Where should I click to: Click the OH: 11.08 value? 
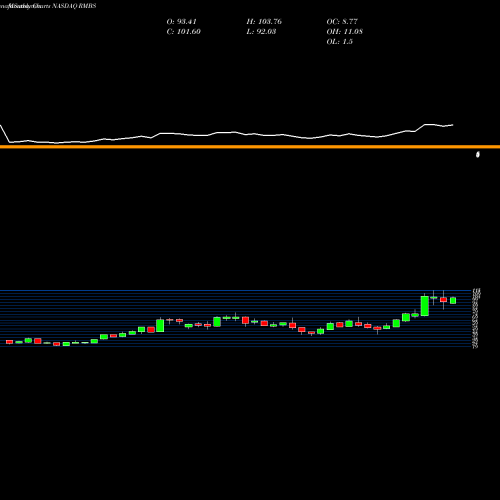click(344, 32)
